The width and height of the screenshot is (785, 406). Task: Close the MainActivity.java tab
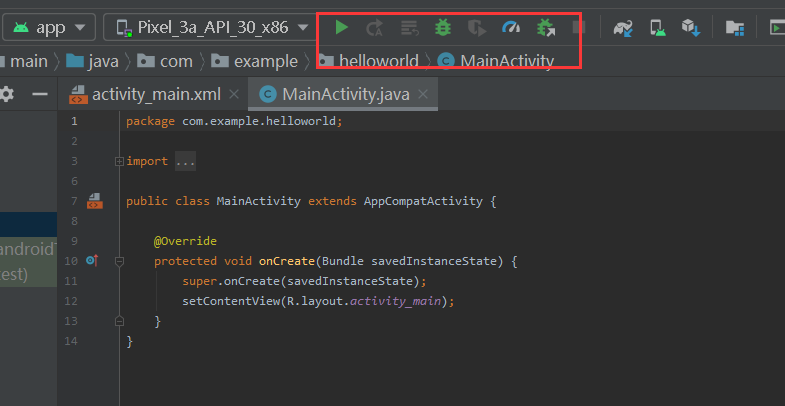(x=423, y=94)
